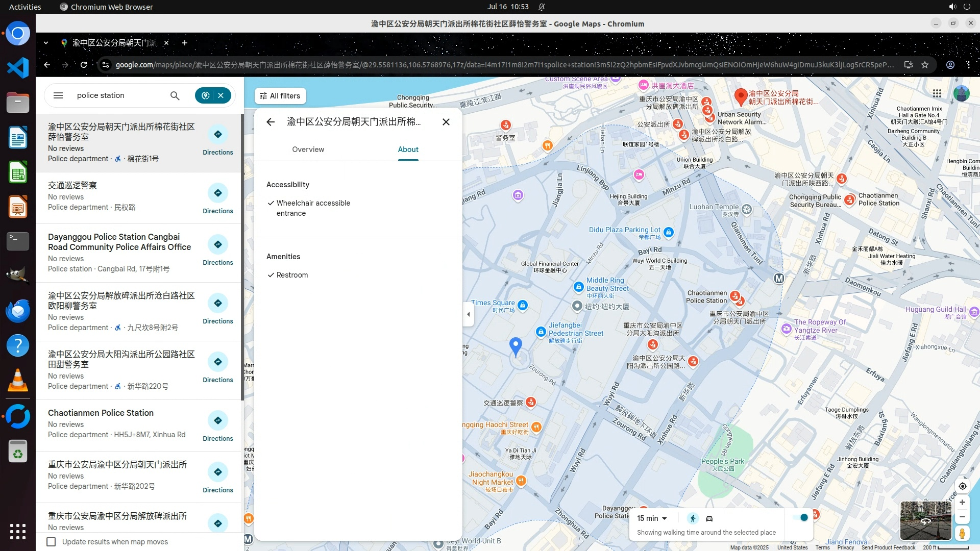Open the hamburger menu in search box

tap(58, 95)
